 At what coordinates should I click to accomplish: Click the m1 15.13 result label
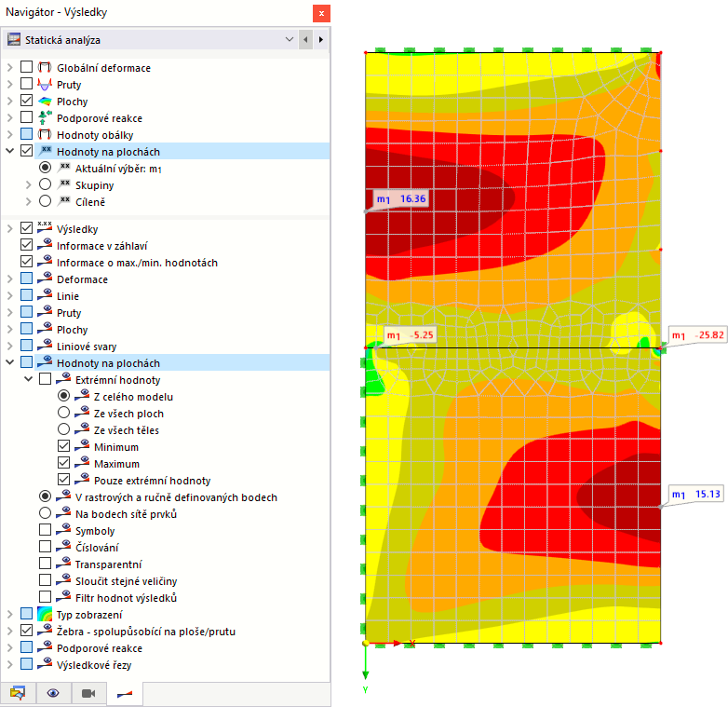[696, 494]
